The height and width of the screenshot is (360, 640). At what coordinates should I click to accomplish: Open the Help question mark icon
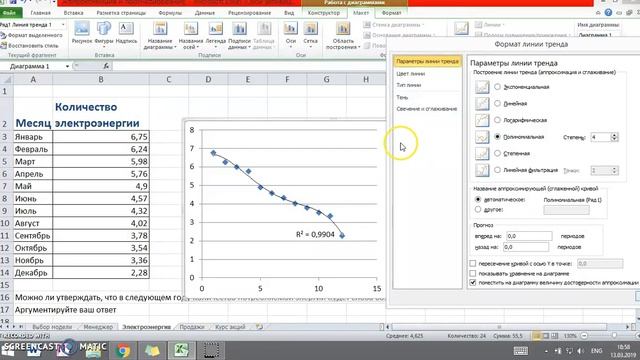click(608, 13)
